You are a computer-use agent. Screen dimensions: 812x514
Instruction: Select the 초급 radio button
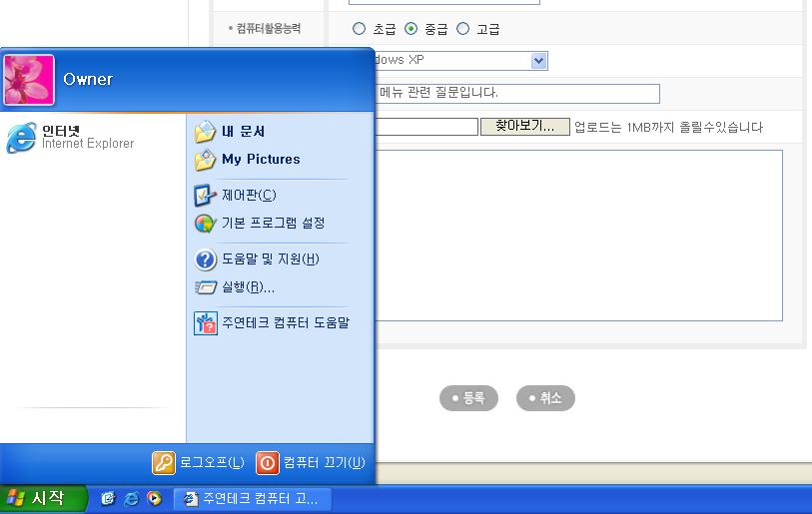coord(360,29)
